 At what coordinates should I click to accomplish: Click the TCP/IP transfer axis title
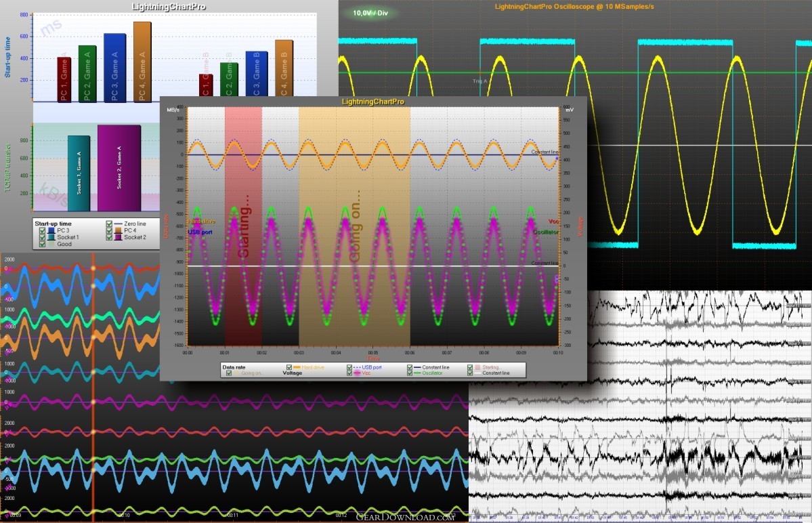7,168
